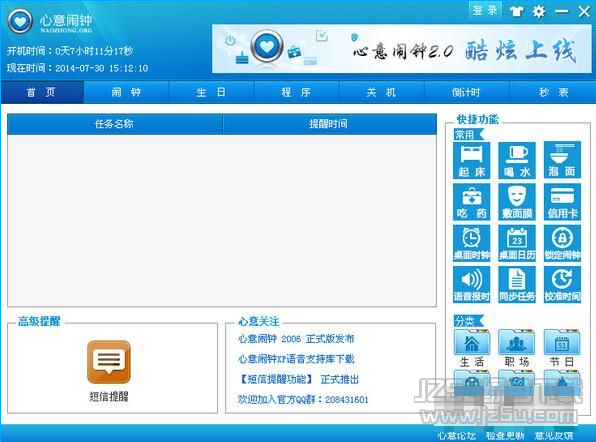Open the 泡面 noodle timer icon

(562, 160)
